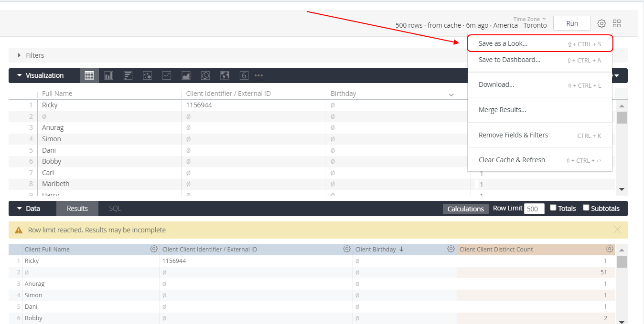Choose the bar chart visualization

(x=128, y=75)
